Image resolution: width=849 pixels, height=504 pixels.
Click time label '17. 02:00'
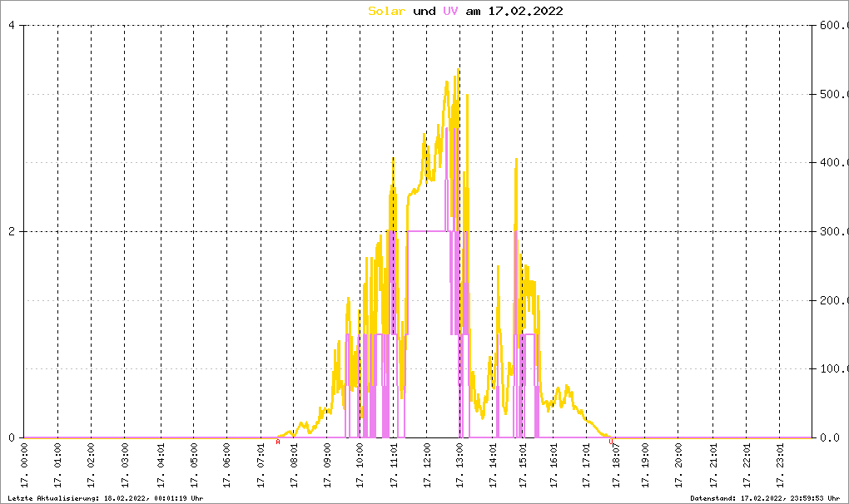pyautogui.click(x=91, y=466)
